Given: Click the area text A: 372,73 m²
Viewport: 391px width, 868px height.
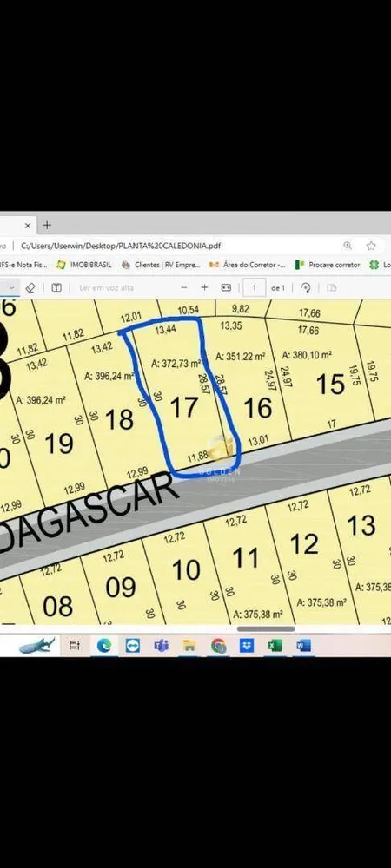Looking at the screenshot, I should (176, 364).
